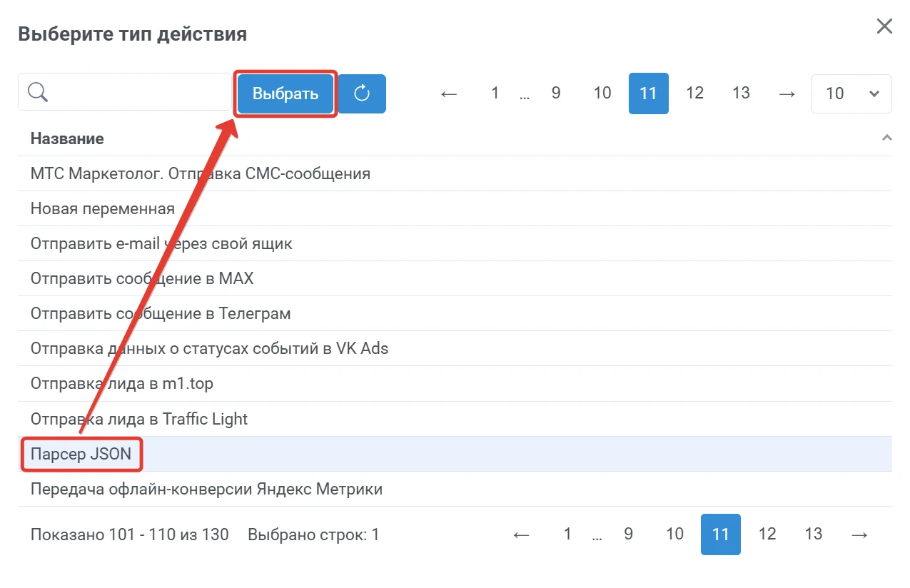Select current page 11 in bottom pagination

click(x=721, y=534)
